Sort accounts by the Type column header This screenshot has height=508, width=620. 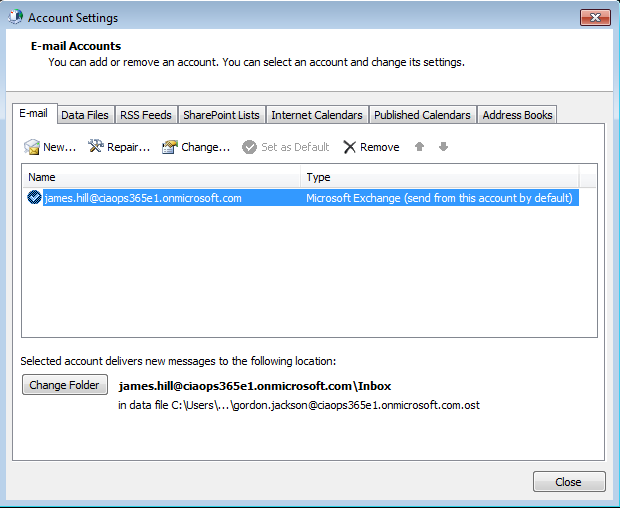440,177
